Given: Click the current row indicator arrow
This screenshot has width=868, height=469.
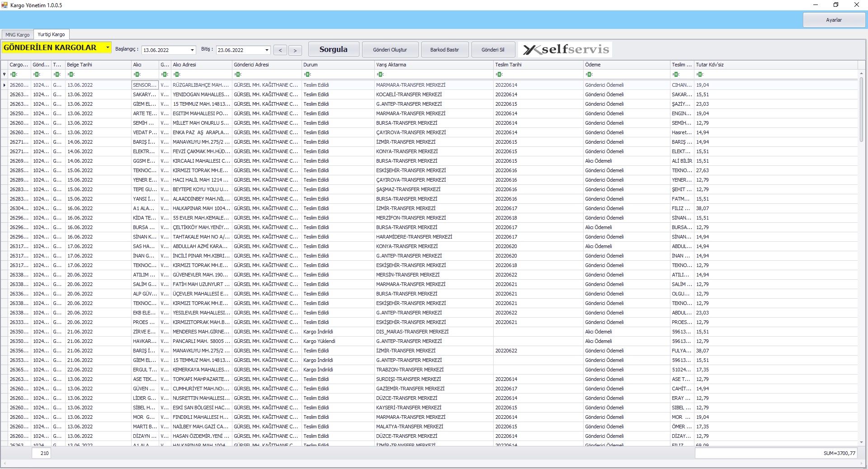Looking at the screenshot, I should pos(5,85).
